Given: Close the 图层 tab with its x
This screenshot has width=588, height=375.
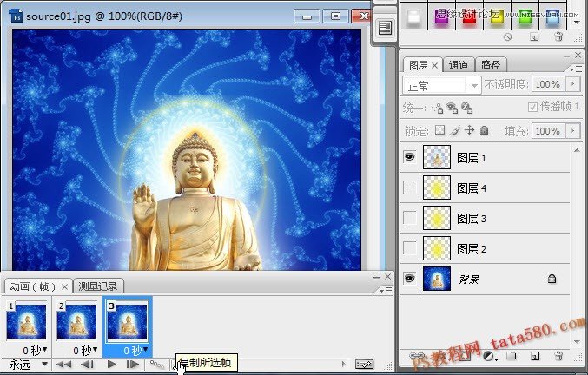Looking at the screenshot, I should (434, 66).
